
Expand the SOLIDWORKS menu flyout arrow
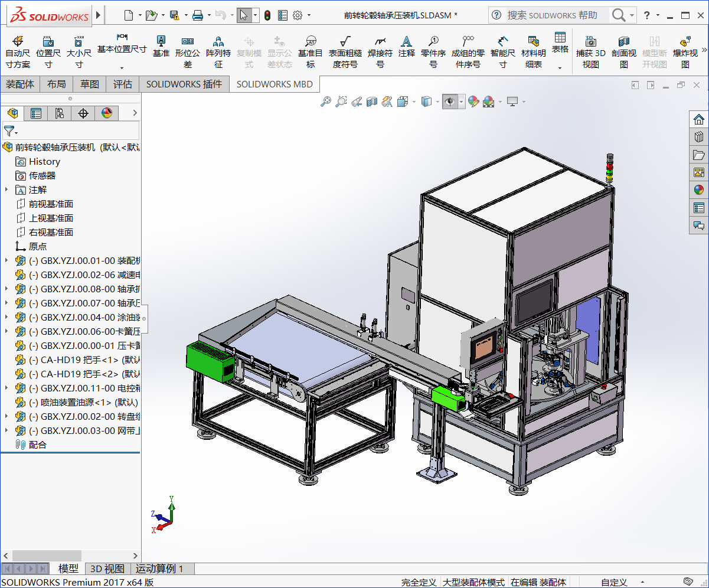point(98,15)
